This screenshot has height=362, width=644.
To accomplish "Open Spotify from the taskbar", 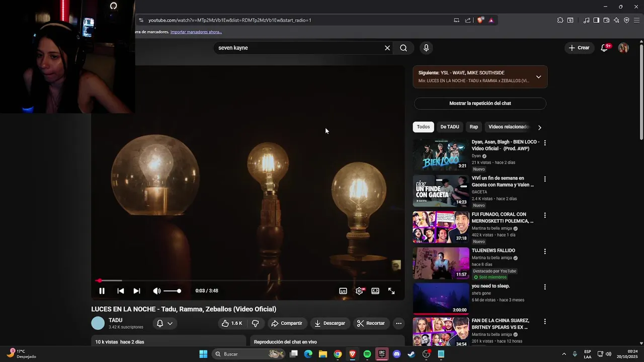I will 367,354.
